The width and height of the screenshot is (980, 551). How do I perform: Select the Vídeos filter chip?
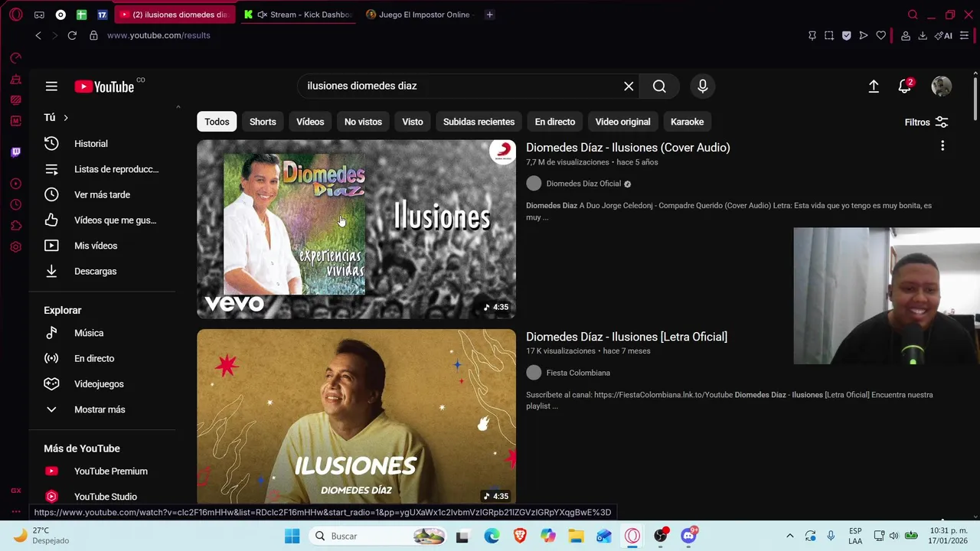[x=310, y=122]
